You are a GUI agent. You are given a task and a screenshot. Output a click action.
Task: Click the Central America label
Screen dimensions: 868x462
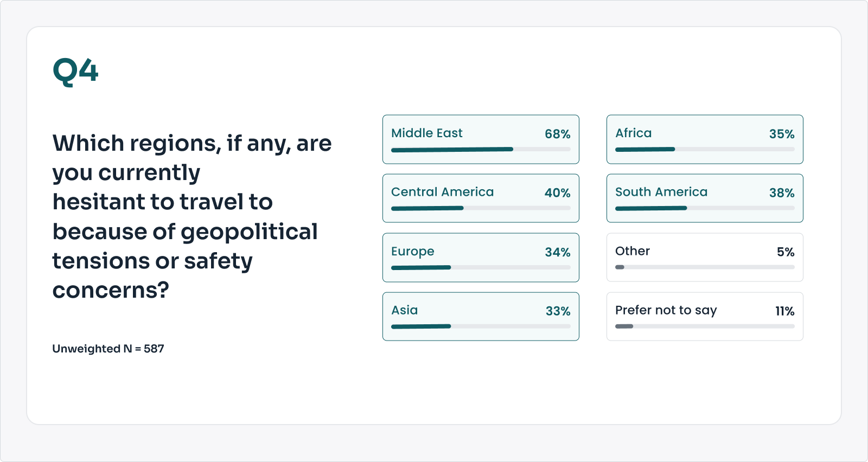tap(442, 192)
